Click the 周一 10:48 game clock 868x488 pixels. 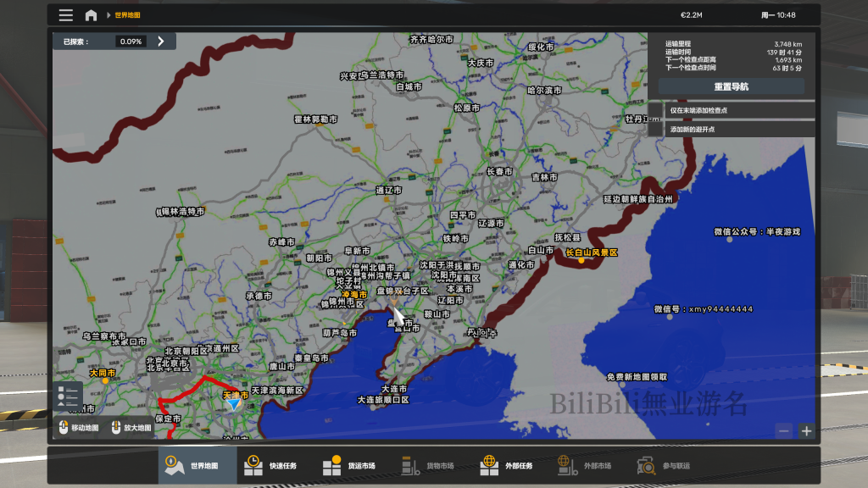[778, 15]
